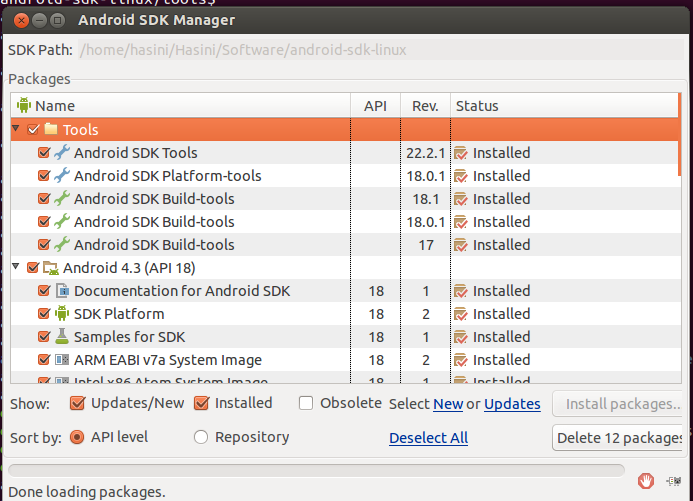Click the SDK Platform android icon
Screen dimensions: 693x501
pos(62,314)
